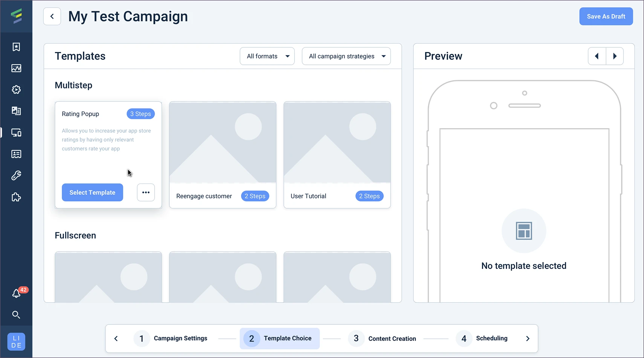The image size is (644, 358).
Task: Click the search magnifier icon
Action: 16,315
